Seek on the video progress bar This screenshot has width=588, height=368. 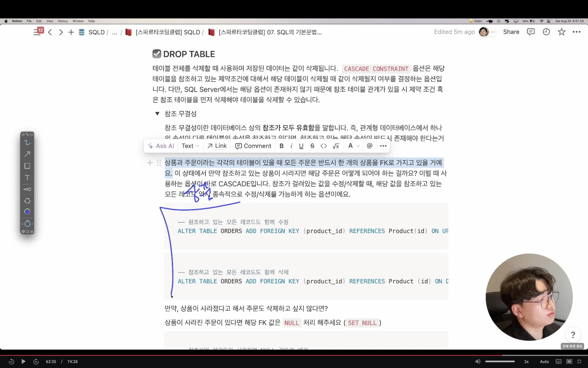click(x=294, y=355)
